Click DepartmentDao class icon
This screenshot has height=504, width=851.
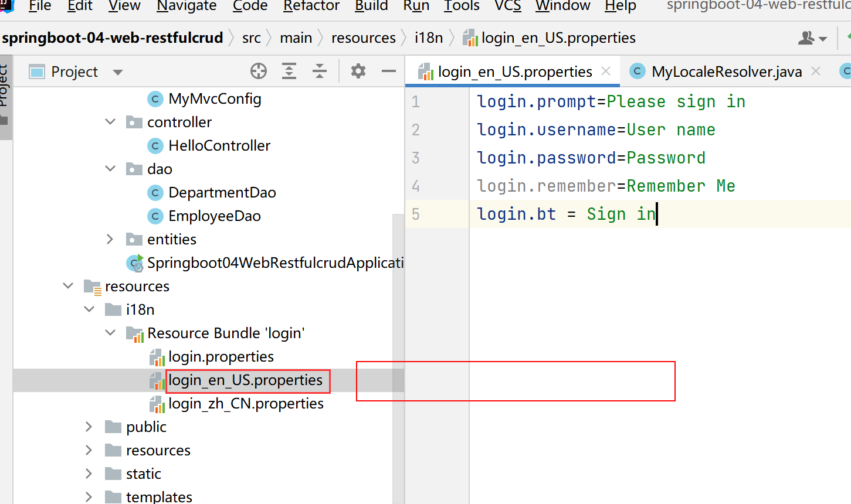click(x=155, y=193)
